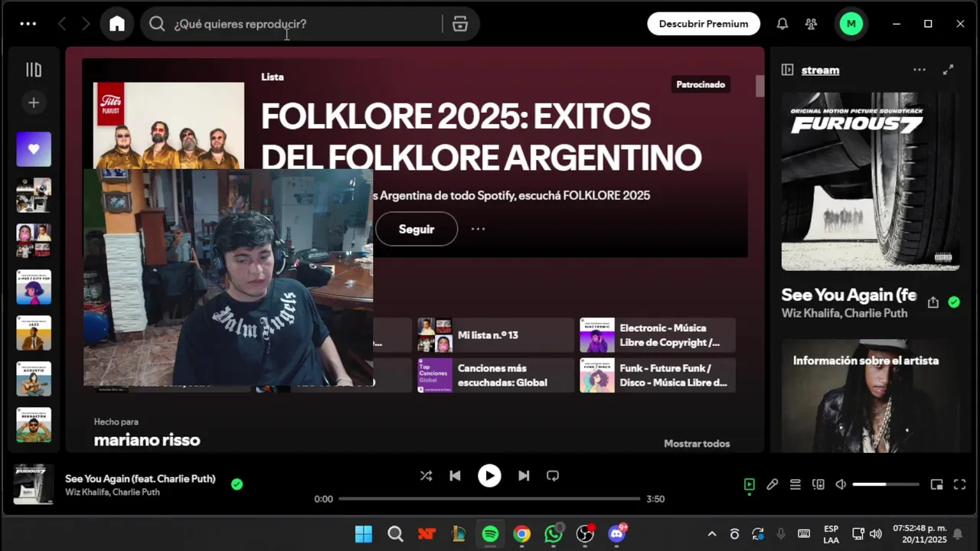Open Liked Songs heart playlist
This screenshot has height=551, width=980.
point(34,149)
